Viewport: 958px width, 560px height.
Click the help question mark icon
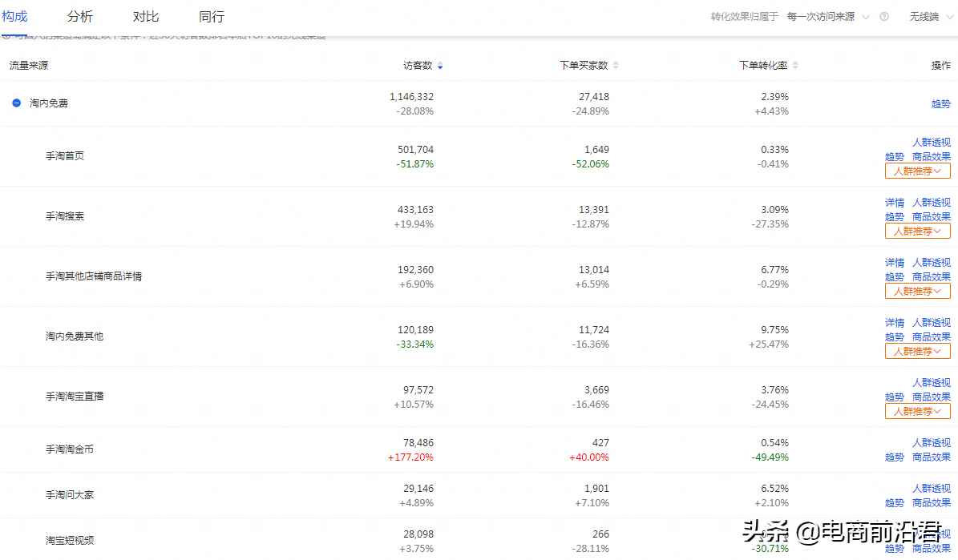point(884,17)
